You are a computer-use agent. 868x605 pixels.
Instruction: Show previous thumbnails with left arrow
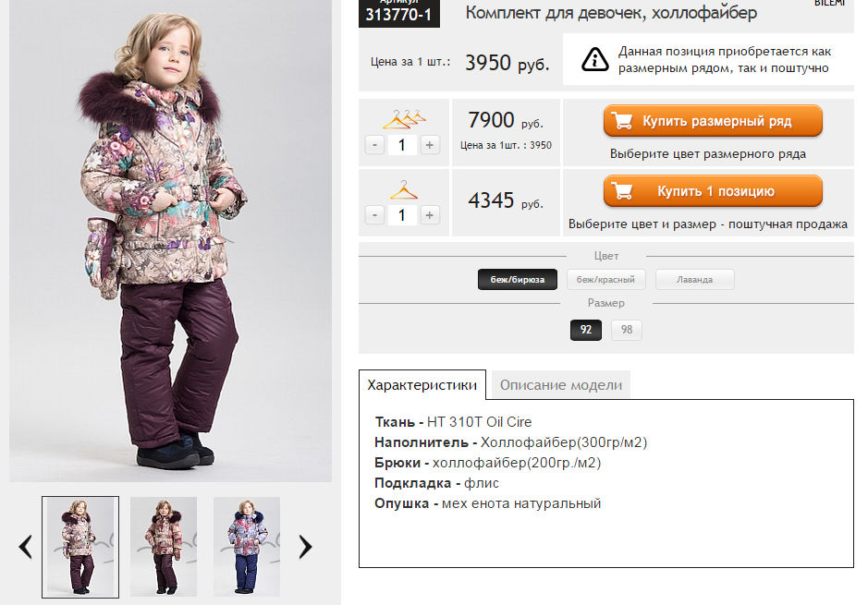[25, 547]
